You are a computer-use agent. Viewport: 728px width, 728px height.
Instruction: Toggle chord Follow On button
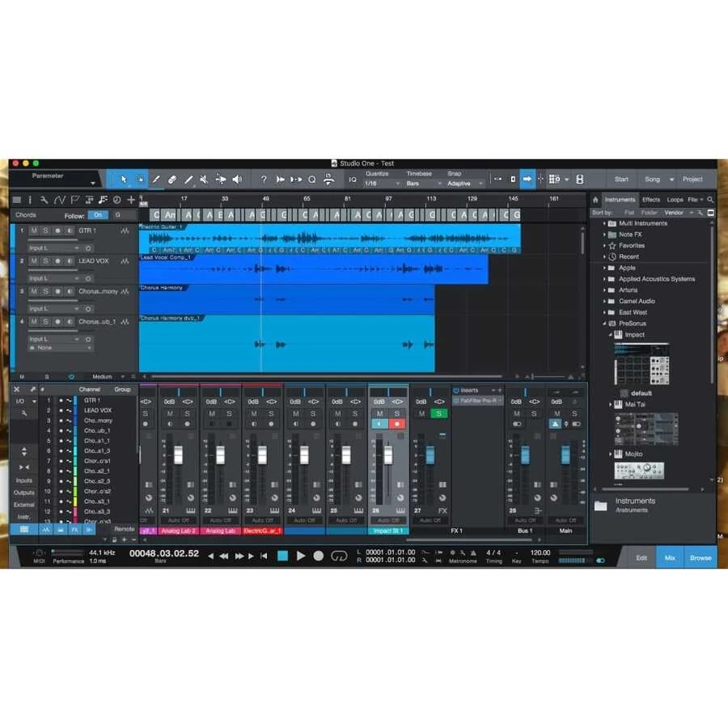point(98,215)
